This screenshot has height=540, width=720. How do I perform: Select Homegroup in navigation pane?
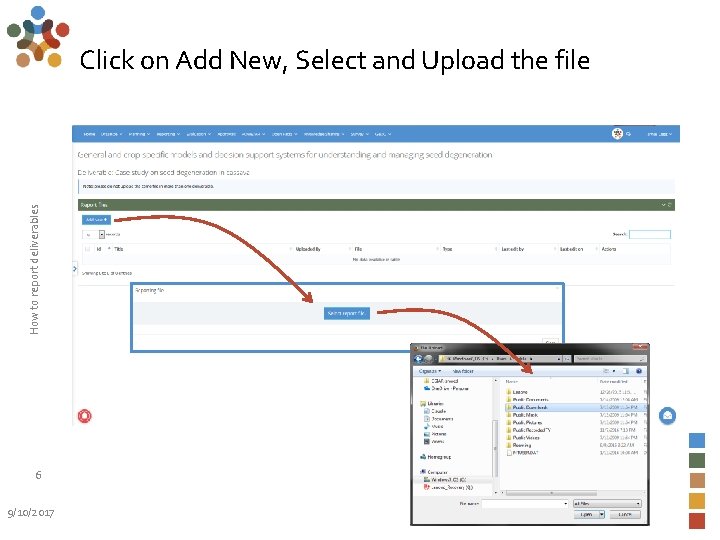(x=436, y=457)
